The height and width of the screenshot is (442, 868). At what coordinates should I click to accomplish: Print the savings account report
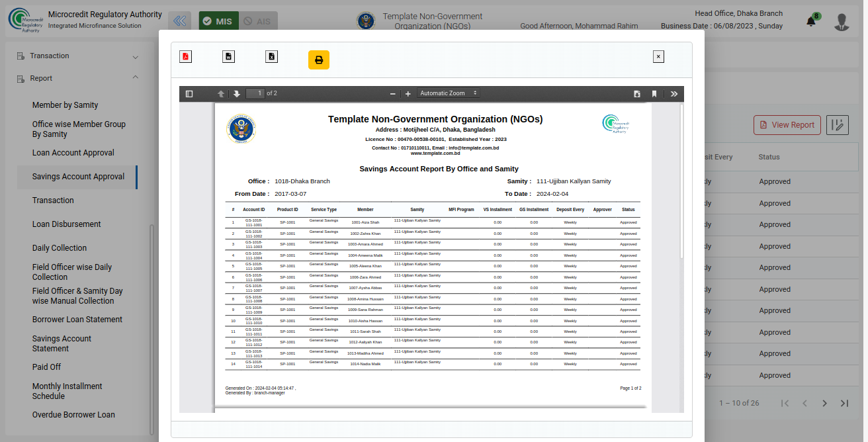(x=319, y=60)
